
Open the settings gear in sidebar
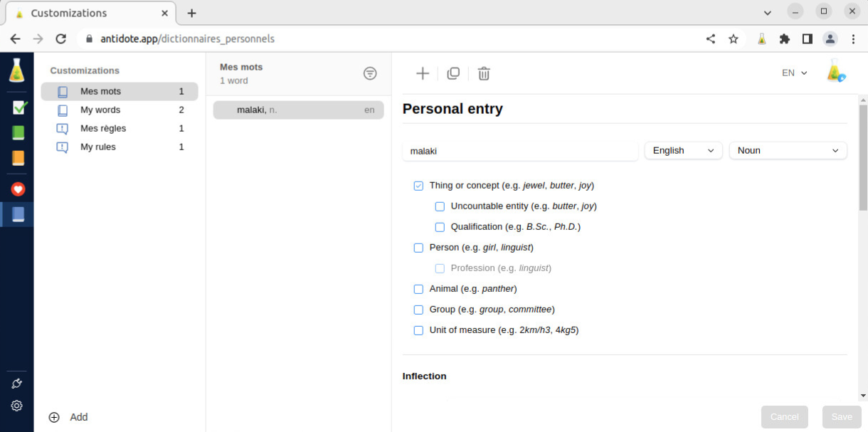tap(17, 406)
